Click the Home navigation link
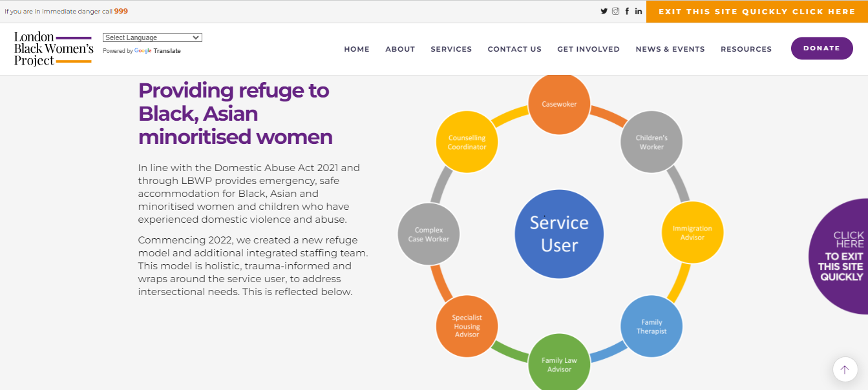Viewport: 868px width, 390px height. click(357, 49)
